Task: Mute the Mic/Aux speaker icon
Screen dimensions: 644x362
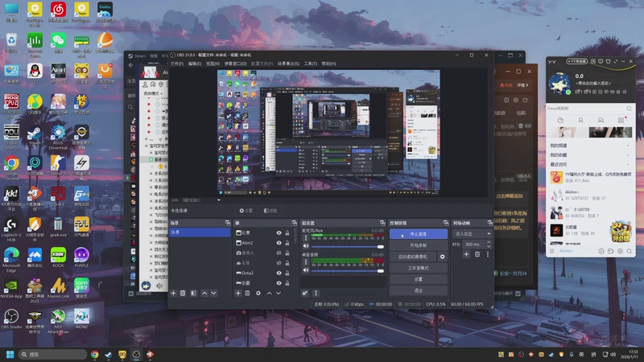Action: point(306,246)
